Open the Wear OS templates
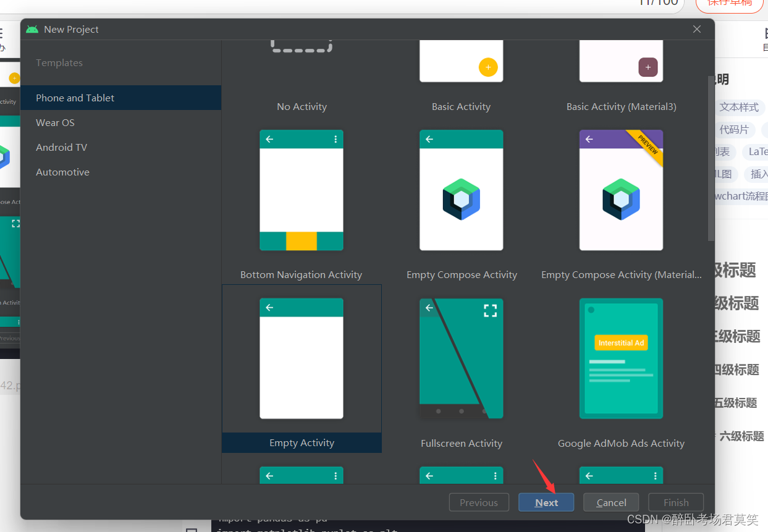 (x=120, y=122)
